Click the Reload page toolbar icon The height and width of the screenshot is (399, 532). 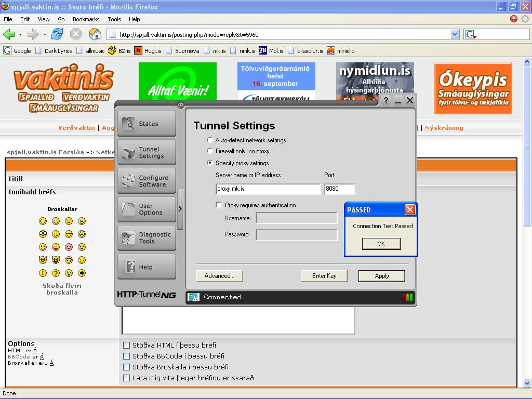coord(57,34)
